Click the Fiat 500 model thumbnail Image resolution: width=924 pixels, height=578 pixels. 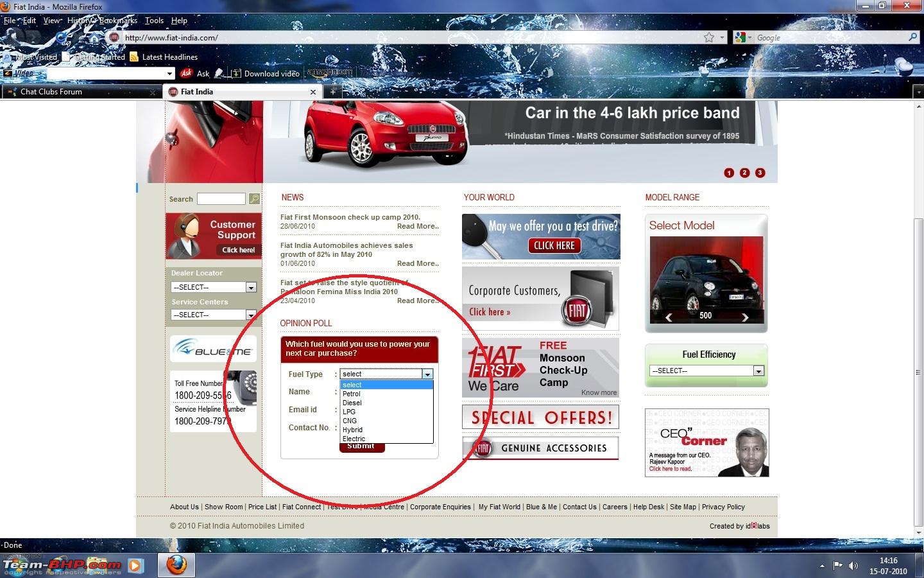tap(706, 280)
